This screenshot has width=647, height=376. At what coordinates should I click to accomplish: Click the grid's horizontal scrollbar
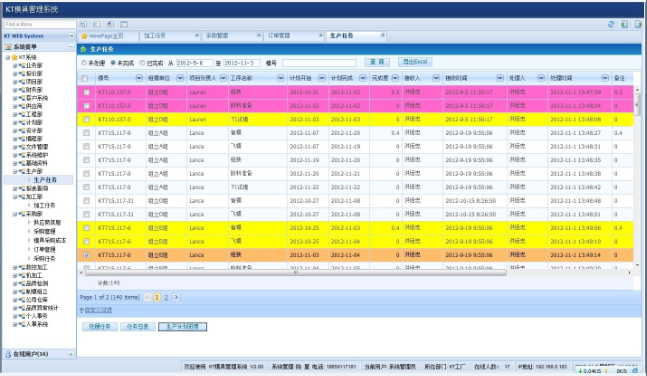point(295,273)
